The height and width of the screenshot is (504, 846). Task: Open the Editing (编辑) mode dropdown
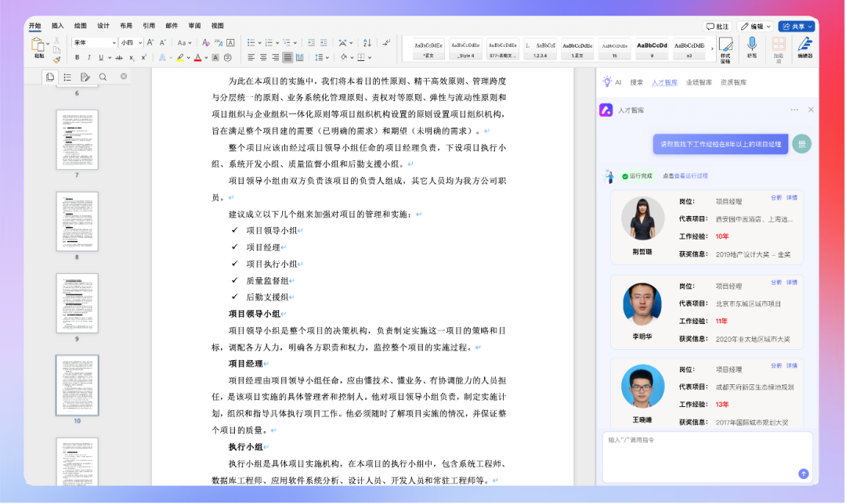tap(755, 27)
